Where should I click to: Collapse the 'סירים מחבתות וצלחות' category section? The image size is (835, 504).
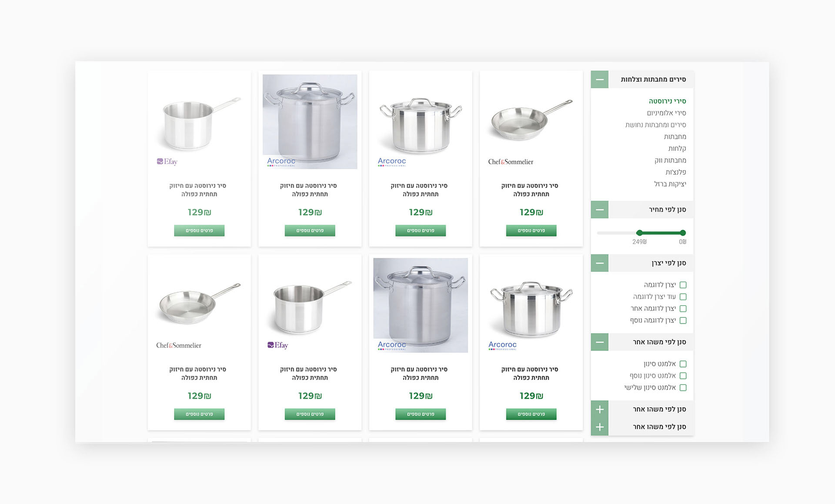600,80
